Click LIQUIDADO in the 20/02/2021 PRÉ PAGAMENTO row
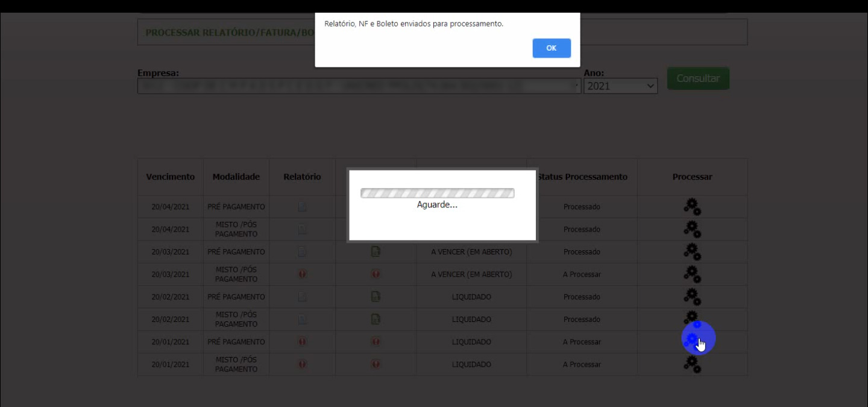The width and height of the screenshot is (868, 407). [471, 297]
